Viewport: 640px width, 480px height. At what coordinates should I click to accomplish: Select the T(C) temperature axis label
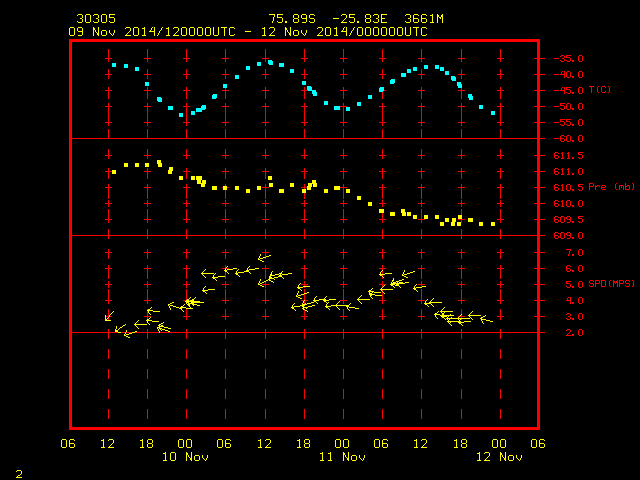pyautogui.click(x=600, y=90)
